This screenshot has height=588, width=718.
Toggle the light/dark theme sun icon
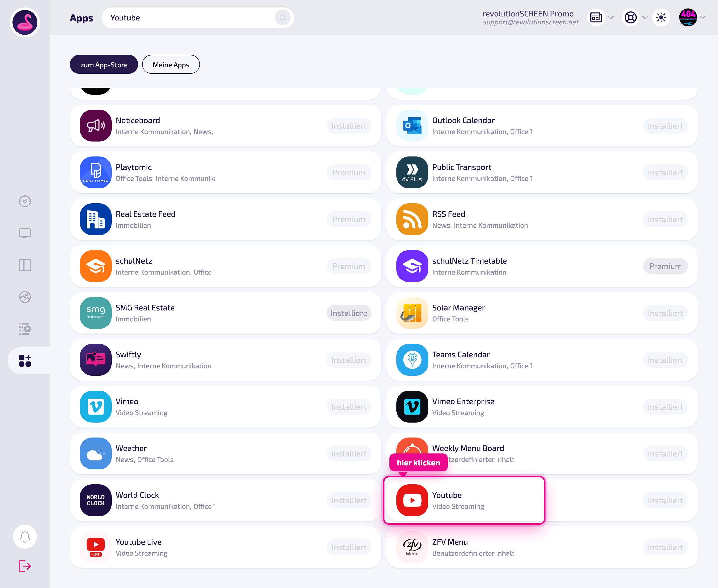pos(661,18)
